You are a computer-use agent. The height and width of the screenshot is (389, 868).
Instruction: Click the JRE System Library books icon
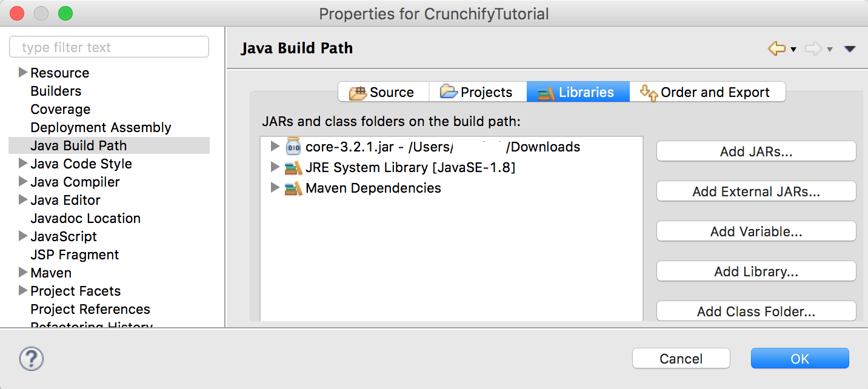click(x=293, y=168)
